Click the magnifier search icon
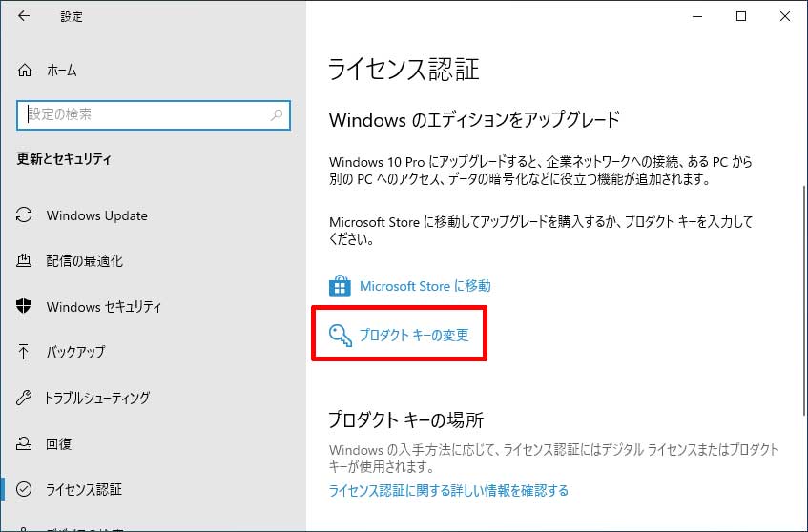This screenshot has width=808, height=532. (277, 114)
